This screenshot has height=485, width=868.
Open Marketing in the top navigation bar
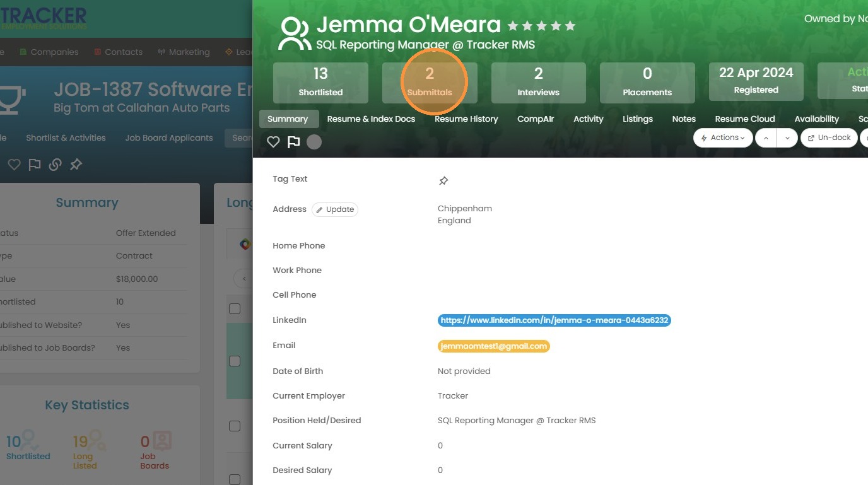point(184,52)
